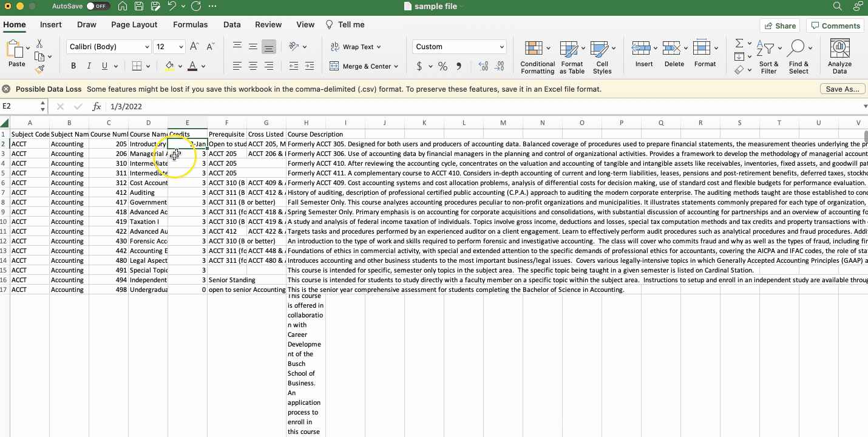
Task: Click the Save As... button
Action: 843,89
